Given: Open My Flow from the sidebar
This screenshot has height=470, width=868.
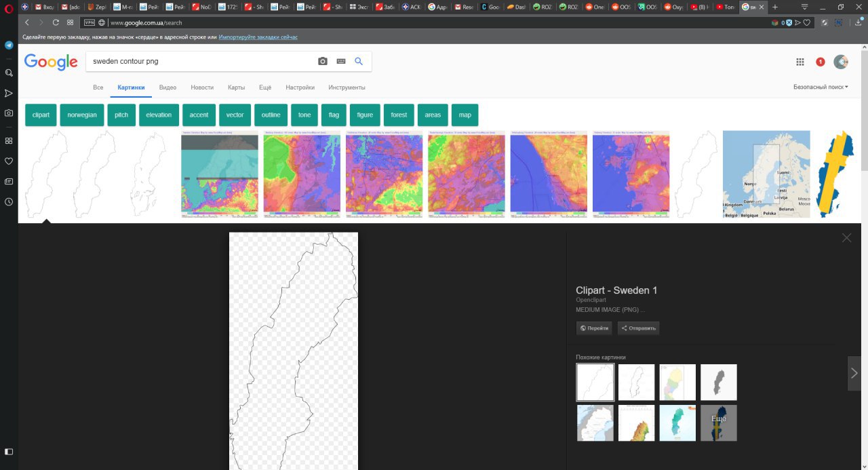Looking at the screenshot, I should [x=9, y=93].
